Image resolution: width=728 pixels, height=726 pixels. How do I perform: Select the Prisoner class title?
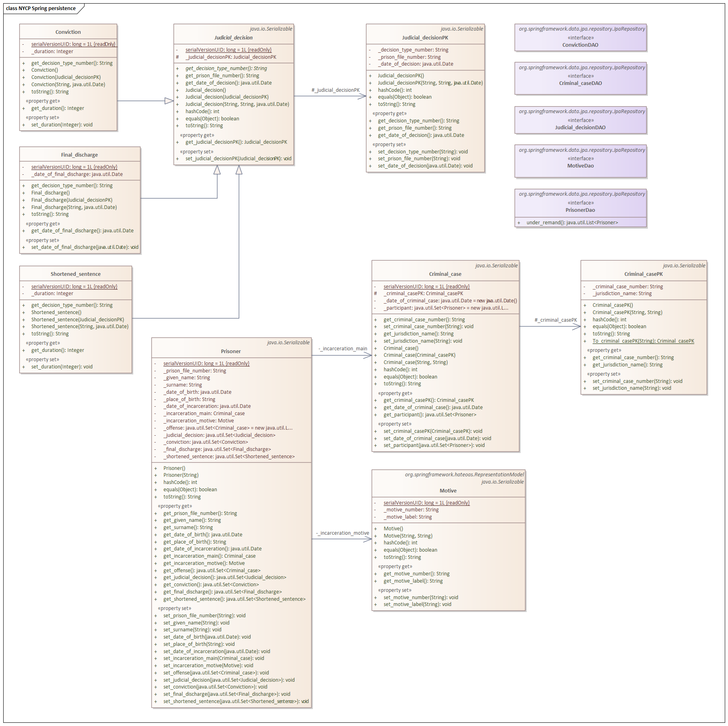tap(231, 352)
